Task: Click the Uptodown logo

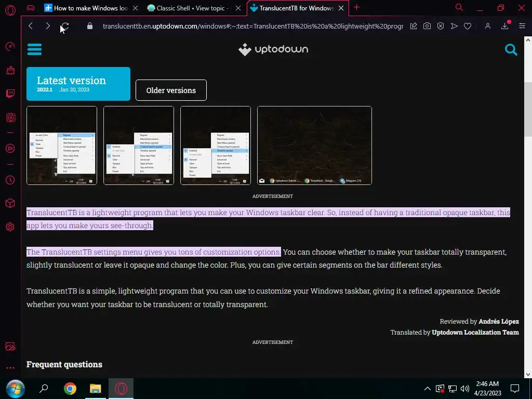Action: (273, 49)
